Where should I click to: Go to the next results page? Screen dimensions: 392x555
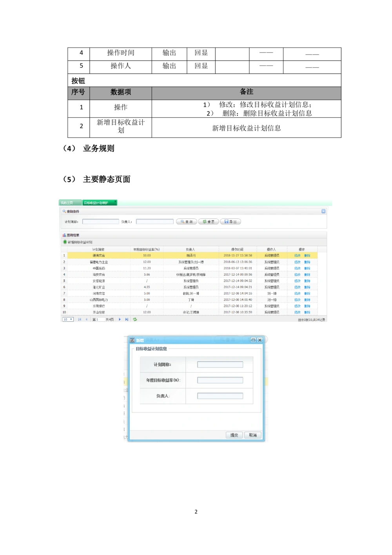[120, 319]
